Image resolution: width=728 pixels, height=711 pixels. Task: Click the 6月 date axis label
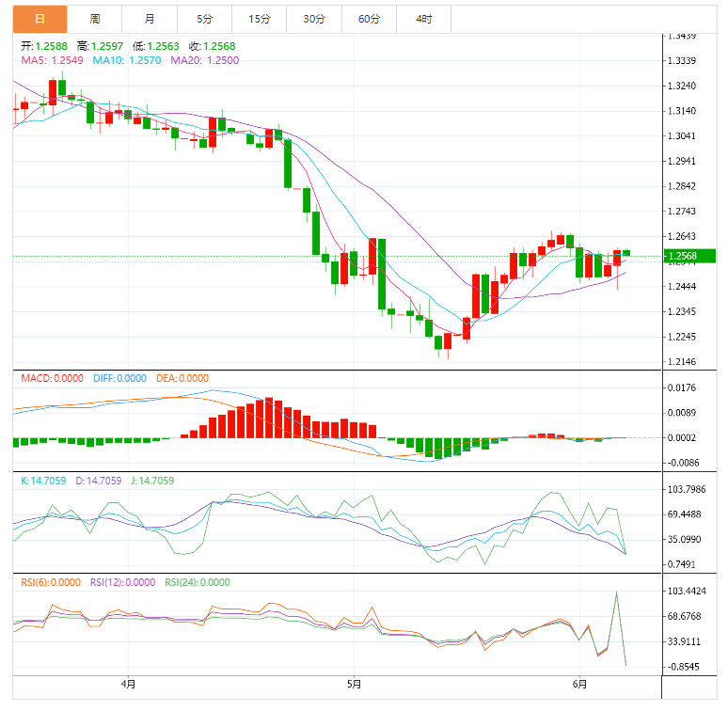click(x=579, y=684)
